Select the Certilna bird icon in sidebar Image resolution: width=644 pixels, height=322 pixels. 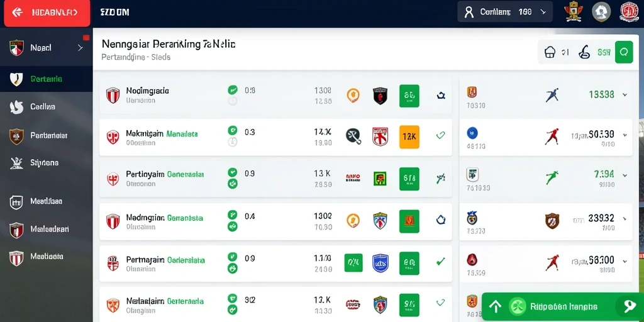16,107
